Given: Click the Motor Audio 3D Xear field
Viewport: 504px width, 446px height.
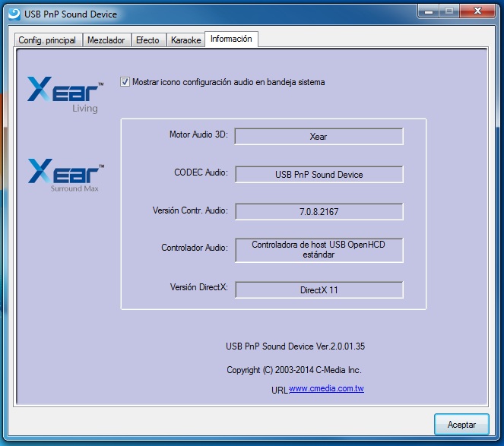Looking at the screenshot, I should click(x=319, y=136).
